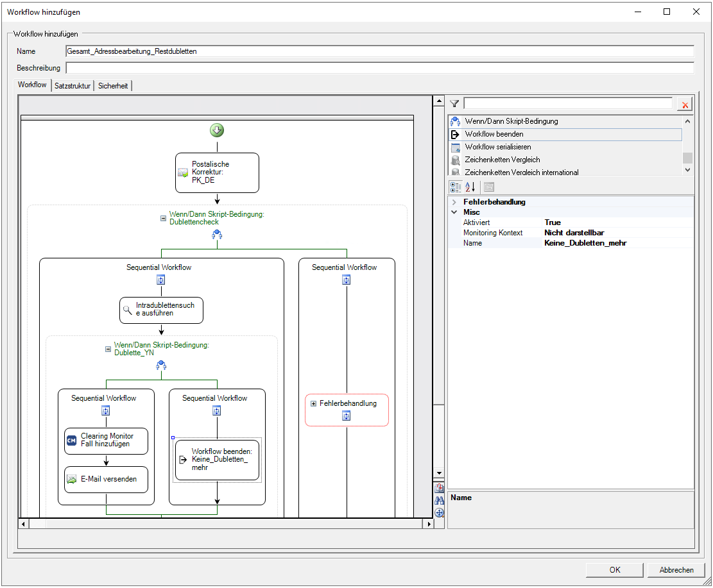This screenshot has height=588, width=713.
Task: Select the Workflow beenden Keine_Dubletten_mehr activity
Action: click(x=217, y=460)
